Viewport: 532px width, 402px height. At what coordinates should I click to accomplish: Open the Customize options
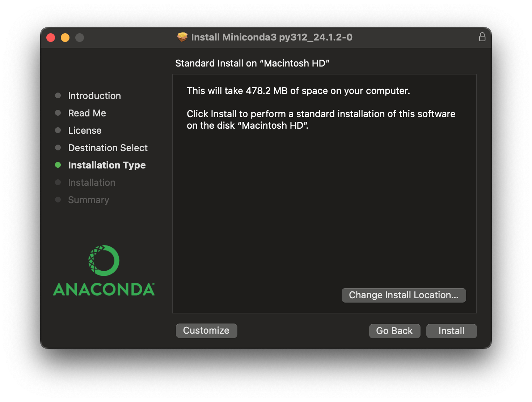[x=206, y=331]
